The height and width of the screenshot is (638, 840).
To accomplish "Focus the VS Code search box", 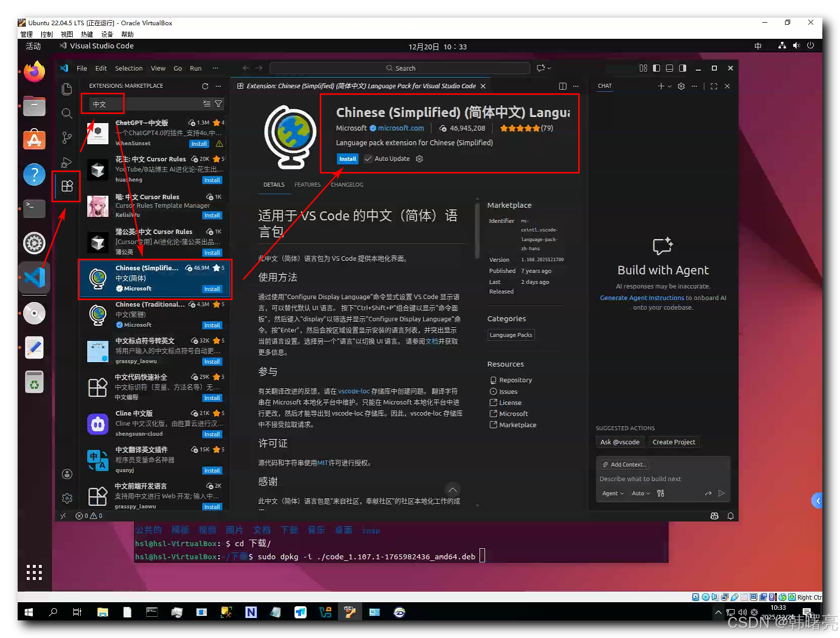I will coord(401,68).
